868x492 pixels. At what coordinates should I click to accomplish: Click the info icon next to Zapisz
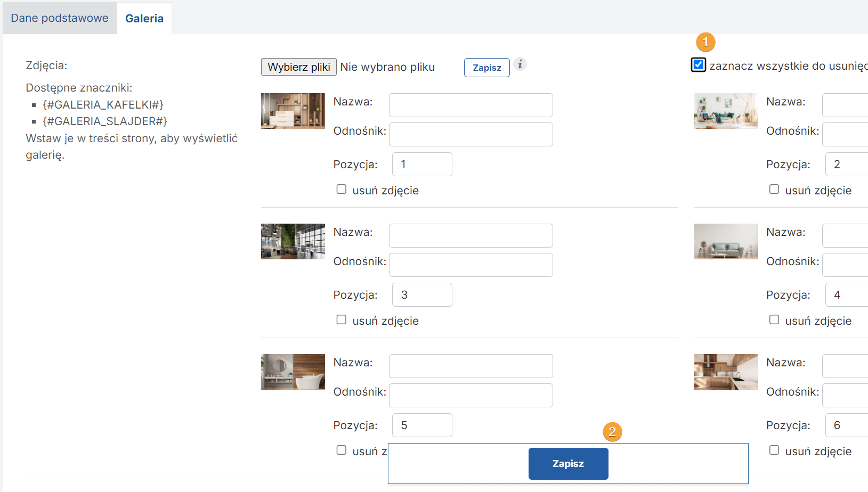point(520,64)
